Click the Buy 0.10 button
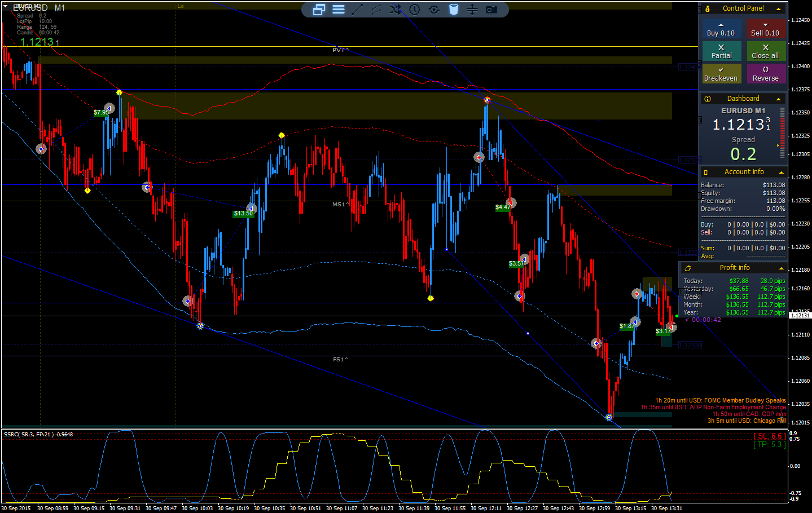This screenshot has width=812, height=513. pos(721,29)
